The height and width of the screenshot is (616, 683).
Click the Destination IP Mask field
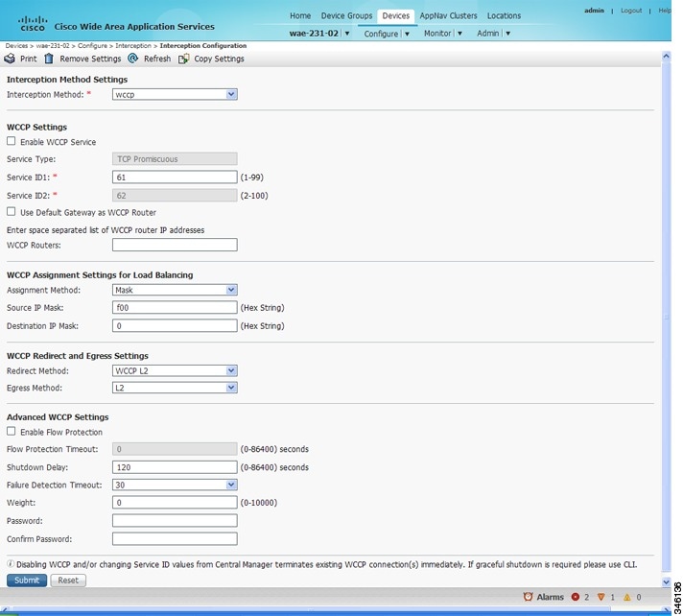tap(175, 326)
